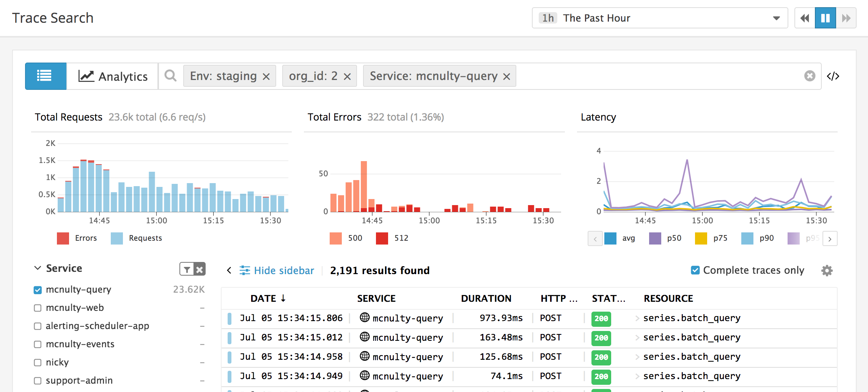
Task: Remove the Service: mcnulty-query filter tag
Action: point(507,76)
